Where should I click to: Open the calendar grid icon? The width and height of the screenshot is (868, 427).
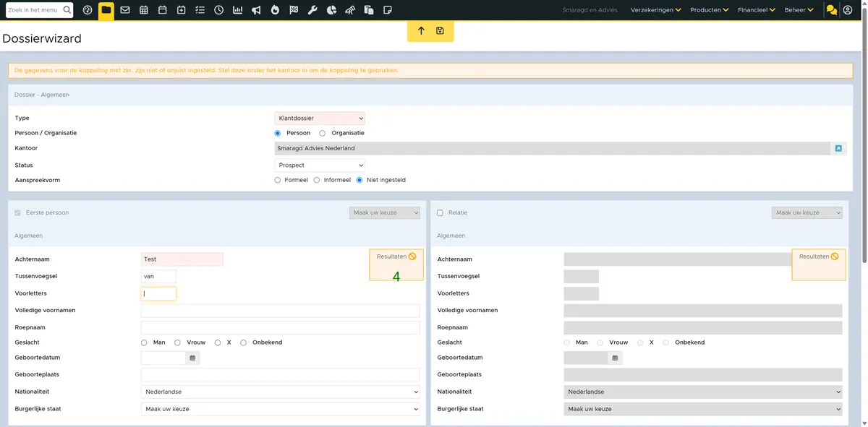click(144, 10)
